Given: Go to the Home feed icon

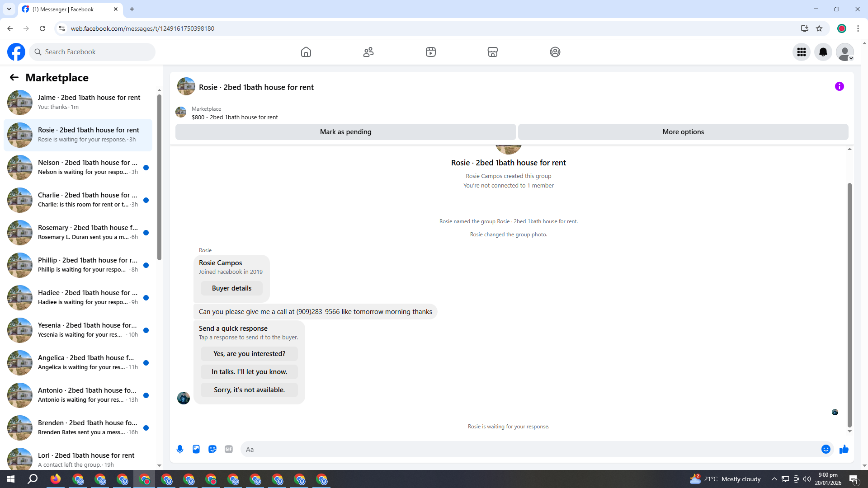Looking at the screenshot, I should pos(306,52).
